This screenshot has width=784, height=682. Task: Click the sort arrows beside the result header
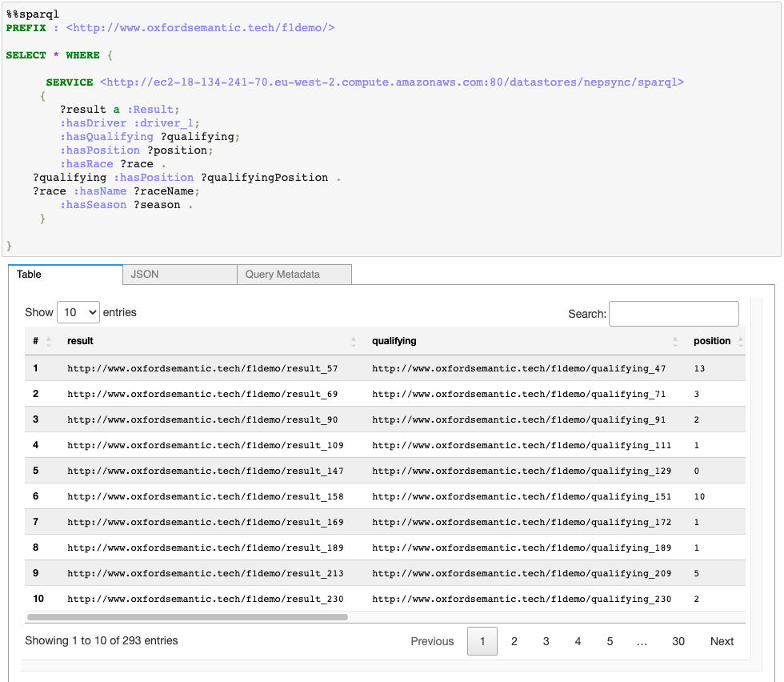[355, 341]
